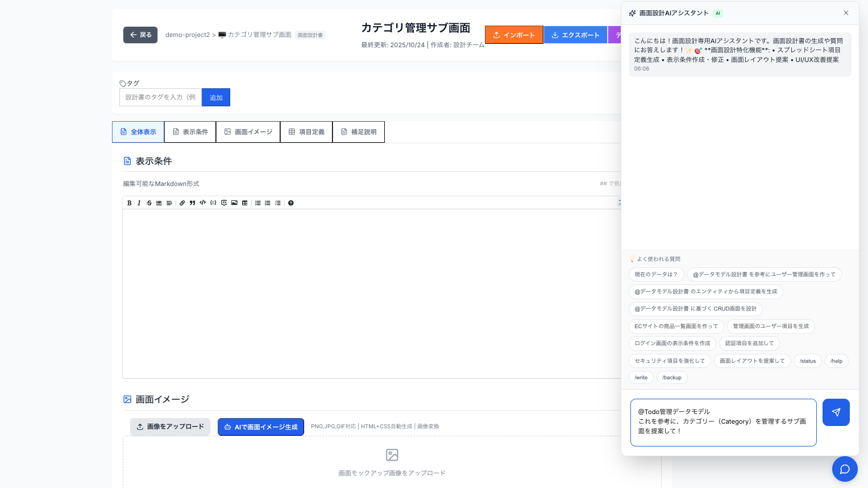Apply strikethrough formatting

(149, 203)
